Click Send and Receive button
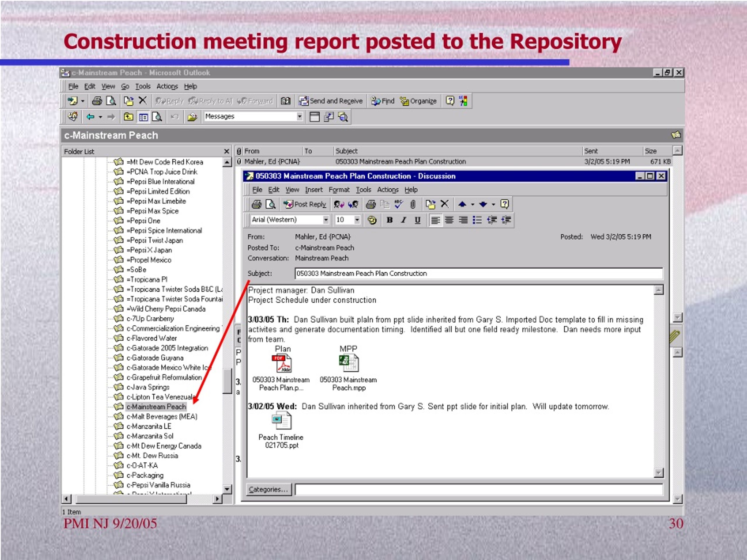The image size is (747, 560). pos(331,101)
